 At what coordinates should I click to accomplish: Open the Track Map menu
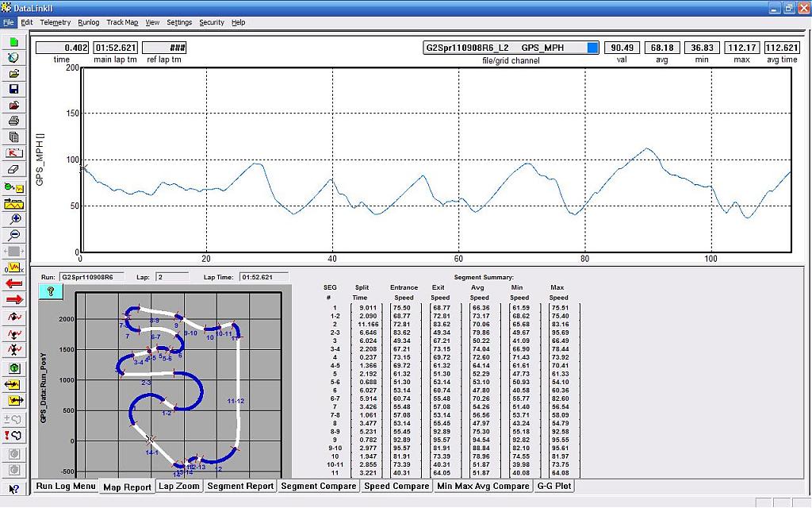pyautogui.click(x=123, y=22)
